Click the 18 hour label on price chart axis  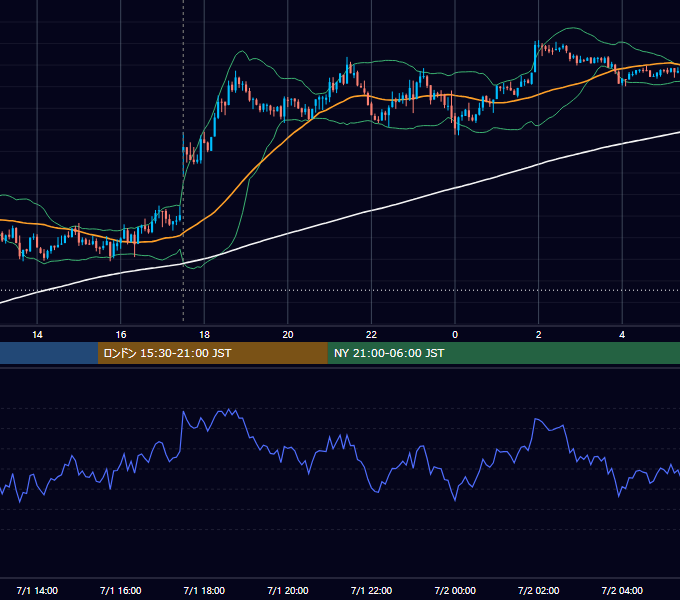point(204,335)
